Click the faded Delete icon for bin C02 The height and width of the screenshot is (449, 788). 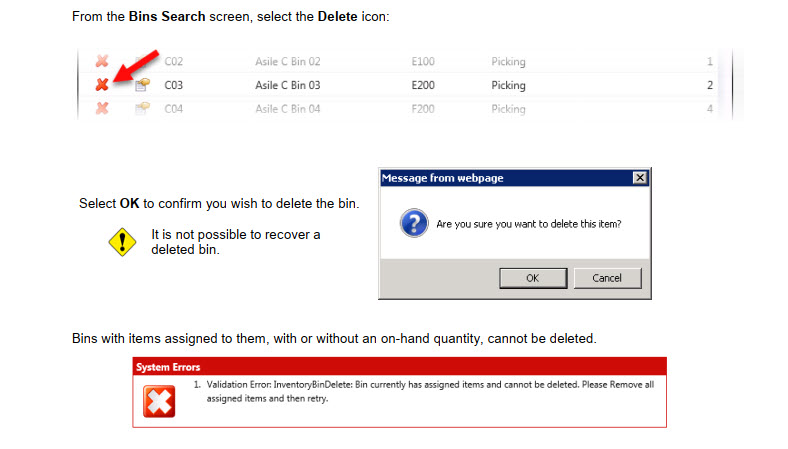coord(102,62)
